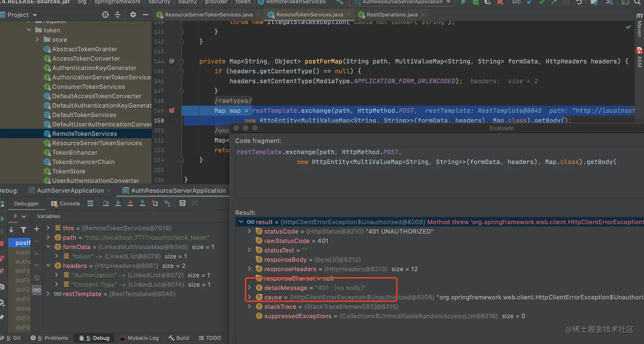Click the debugger threads layout icon
This screenshot has height=344, width=644.
[x=90, y=204]
